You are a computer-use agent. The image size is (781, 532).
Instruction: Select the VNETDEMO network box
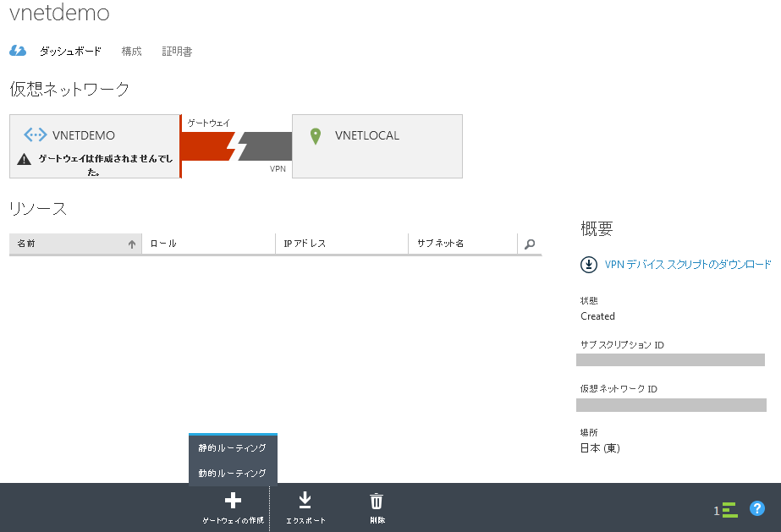tap(95, 146)
